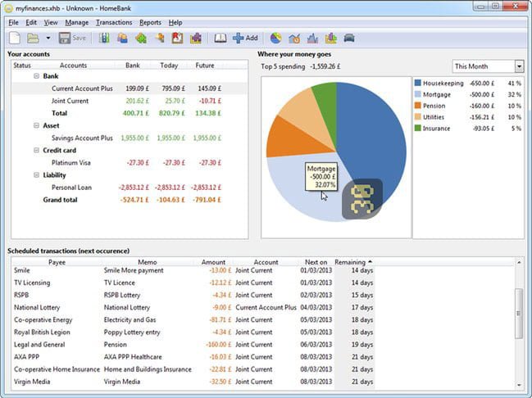Click the Housekeeping blue legend swatch
532x398 pixels.
[x=418, y=83]
